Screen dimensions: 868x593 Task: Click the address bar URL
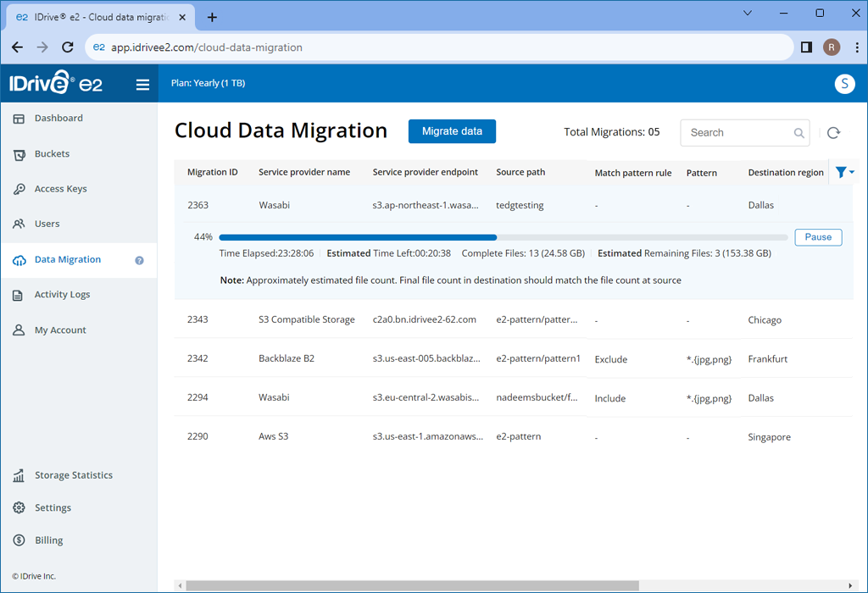point(207,47)
